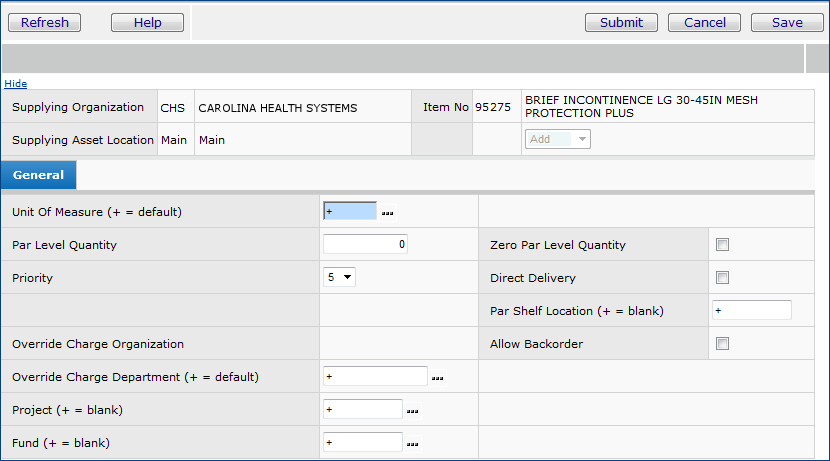Focus the Par Level Quantity input
This screenshot has width=830, height=461.
[x=365, y=244]
